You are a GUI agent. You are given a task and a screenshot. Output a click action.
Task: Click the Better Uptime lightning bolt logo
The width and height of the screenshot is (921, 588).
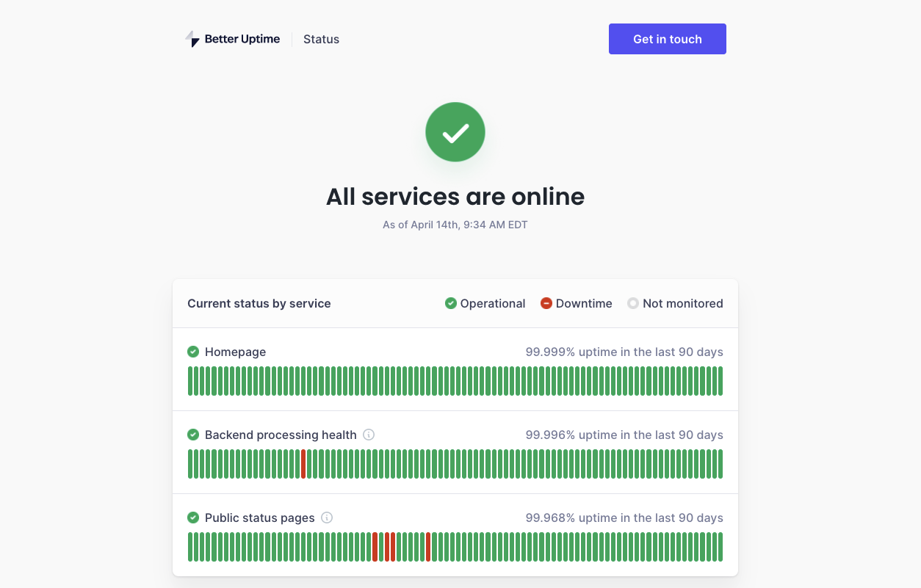tap(192, 38)
